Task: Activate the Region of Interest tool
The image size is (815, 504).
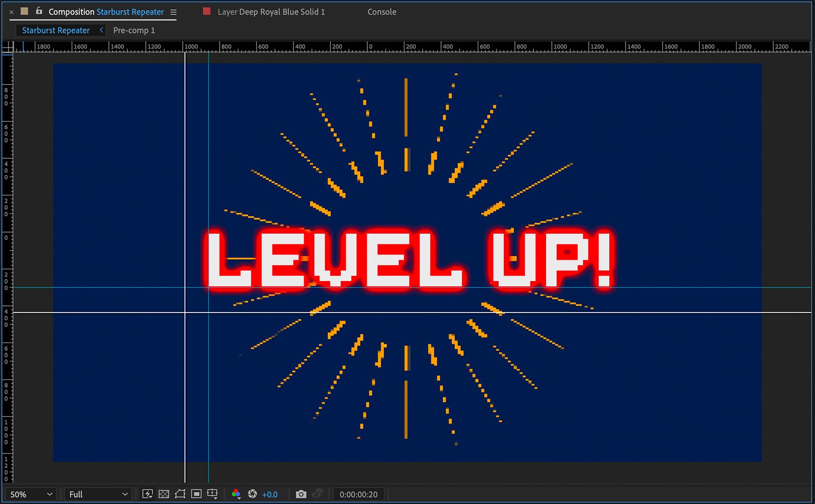Action: pos(197,494)
